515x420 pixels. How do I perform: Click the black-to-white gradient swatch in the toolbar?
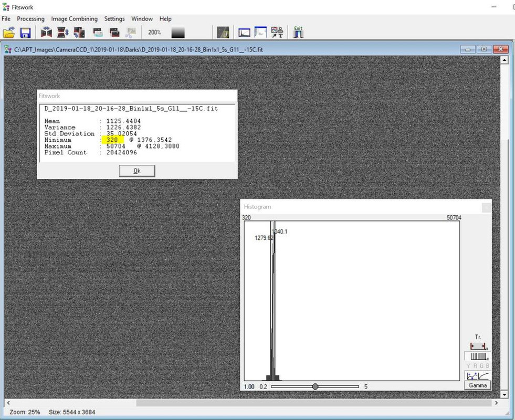pos(178,33)
